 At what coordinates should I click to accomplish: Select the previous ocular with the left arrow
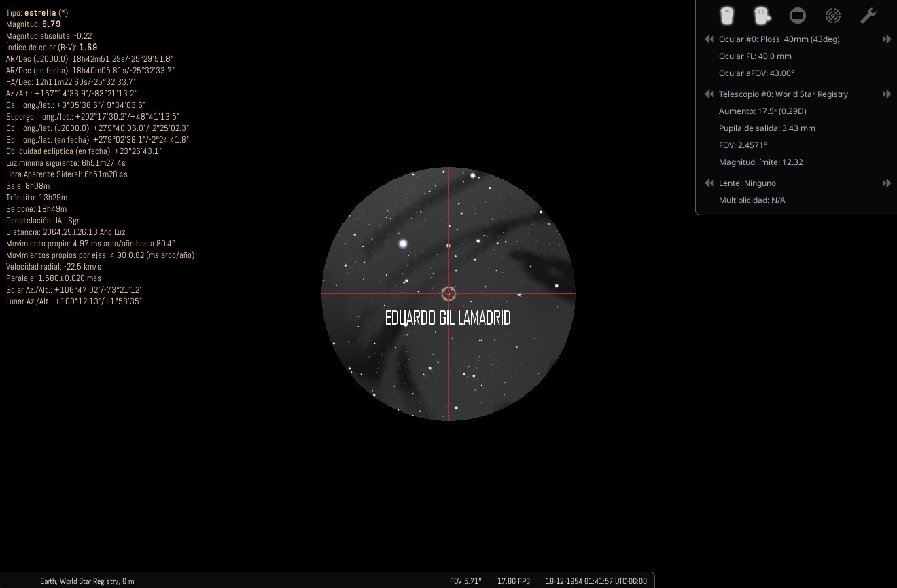(x=709, y=39)
